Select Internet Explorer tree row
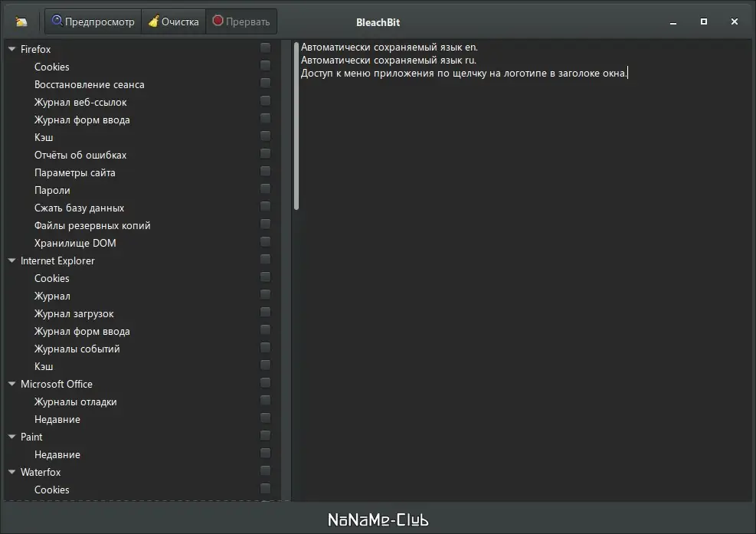The height and width of the screenshot is (534, 756). pos(142,260)
